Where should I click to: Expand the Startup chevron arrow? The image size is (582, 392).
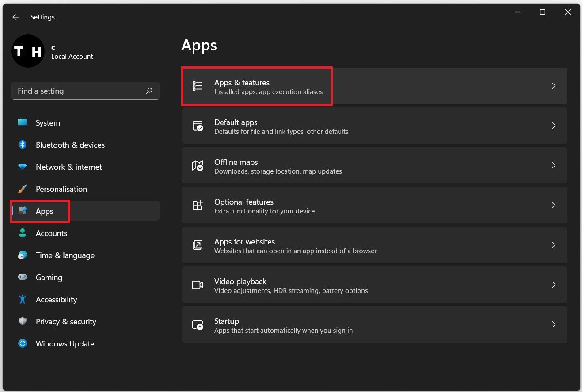[554, 324]
